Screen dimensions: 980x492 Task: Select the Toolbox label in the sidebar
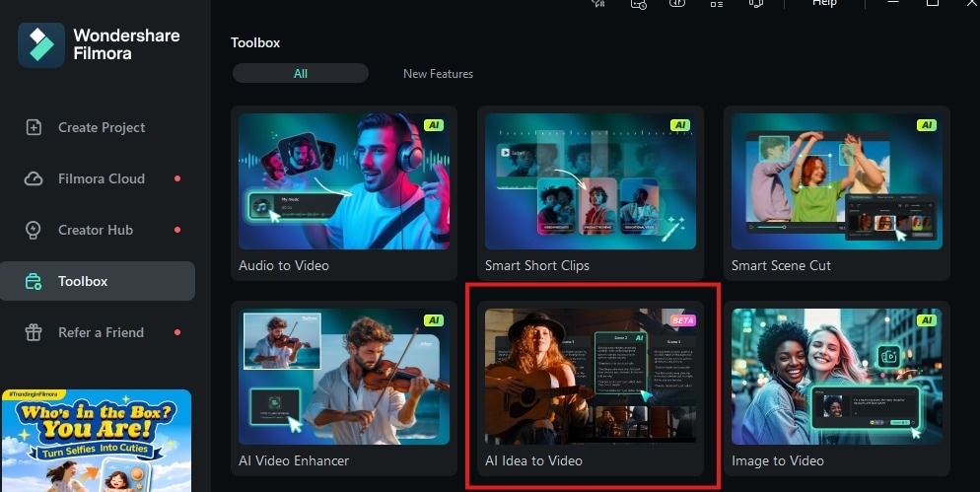83,281
